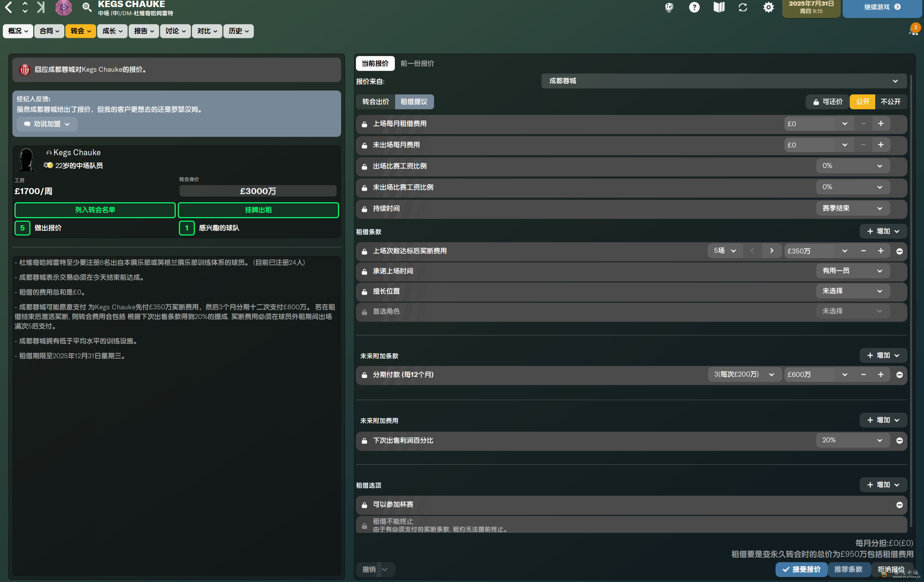
Task: Click 接受报价 button
Action: coord(801,569)
